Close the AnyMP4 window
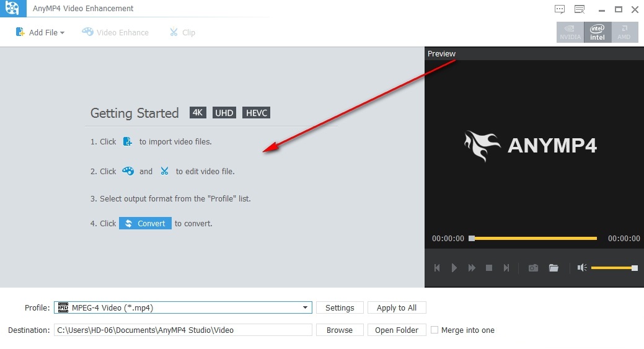This screenshot has height=349, width=644. click(x=635, y=9)
